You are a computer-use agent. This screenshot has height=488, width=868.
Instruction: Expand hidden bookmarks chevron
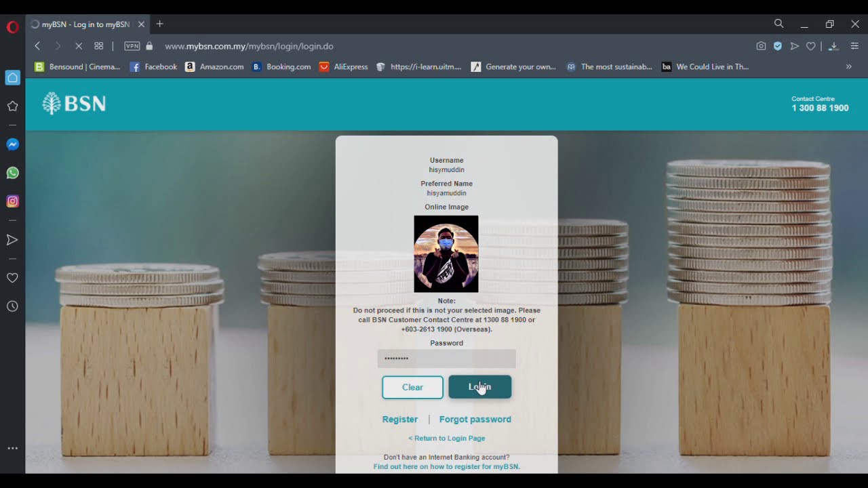pos(848,66)
